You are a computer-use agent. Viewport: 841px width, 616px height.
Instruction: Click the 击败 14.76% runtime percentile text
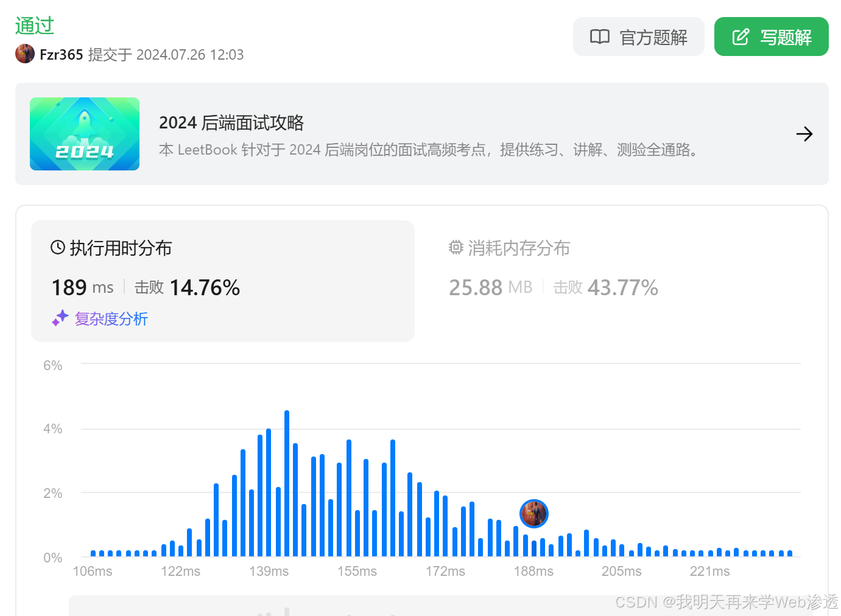[188, 287]
